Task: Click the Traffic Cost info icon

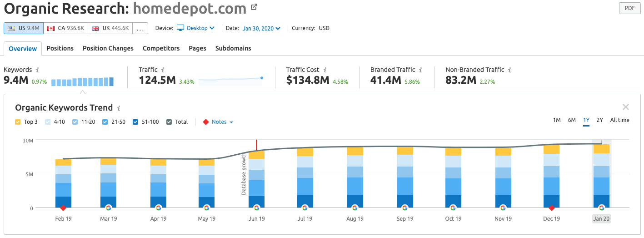Action: [324, 70]
